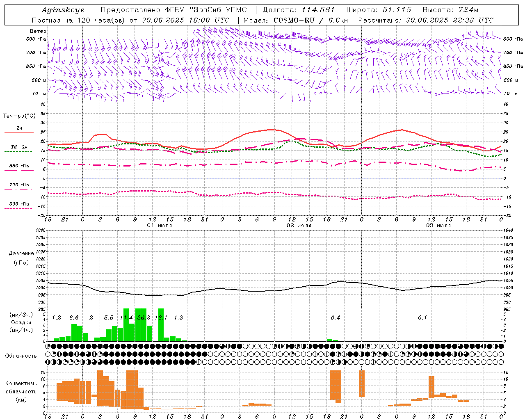Click the '(мм/1ч.)' precipitation unit label

click(x=21, y=330)
